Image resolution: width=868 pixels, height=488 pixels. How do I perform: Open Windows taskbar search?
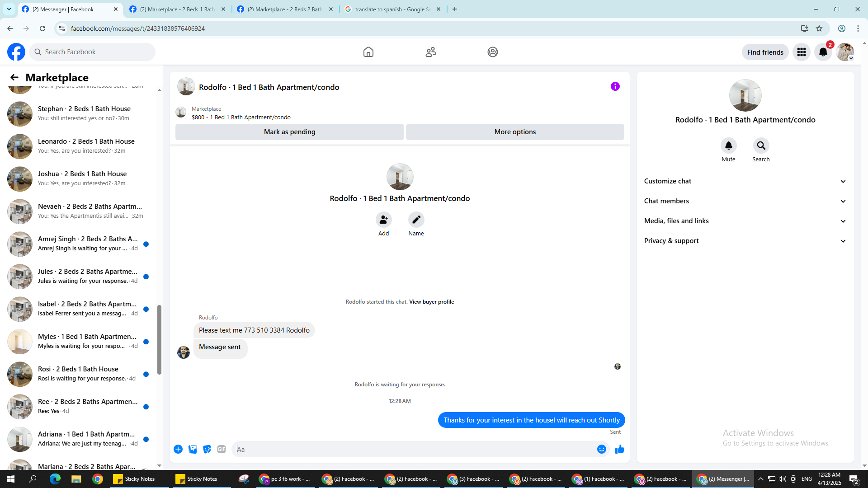(33, 479)
